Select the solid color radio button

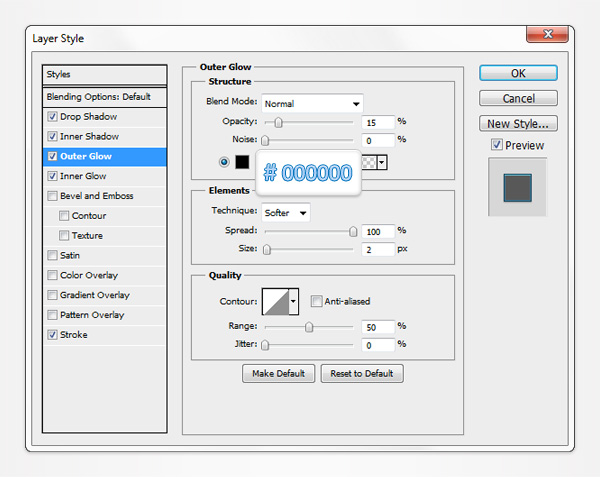point(224,162)
